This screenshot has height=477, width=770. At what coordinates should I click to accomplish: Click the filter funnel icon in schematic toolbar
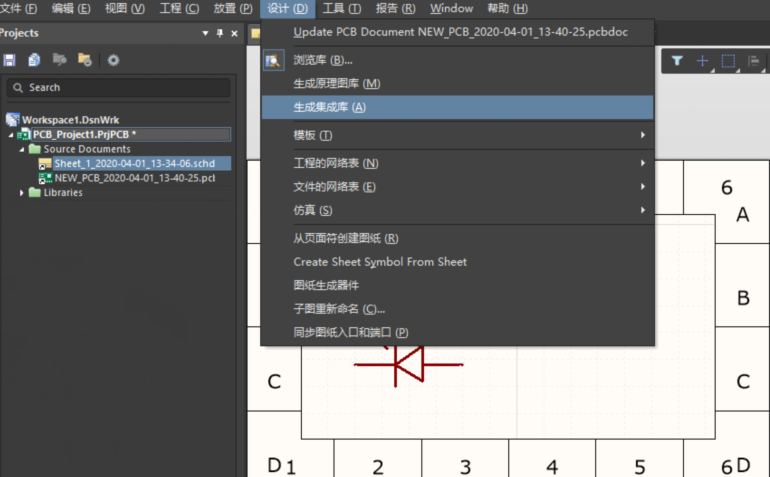click(x=677, y=61)
